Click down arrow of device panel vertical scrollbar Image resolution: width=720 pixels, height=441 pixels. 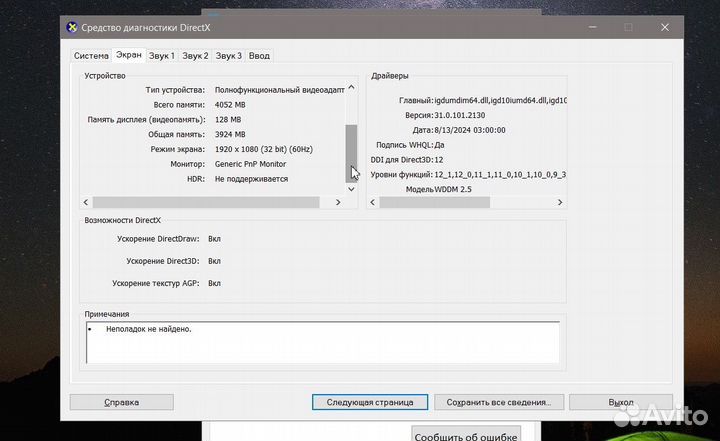coord(351,189)
